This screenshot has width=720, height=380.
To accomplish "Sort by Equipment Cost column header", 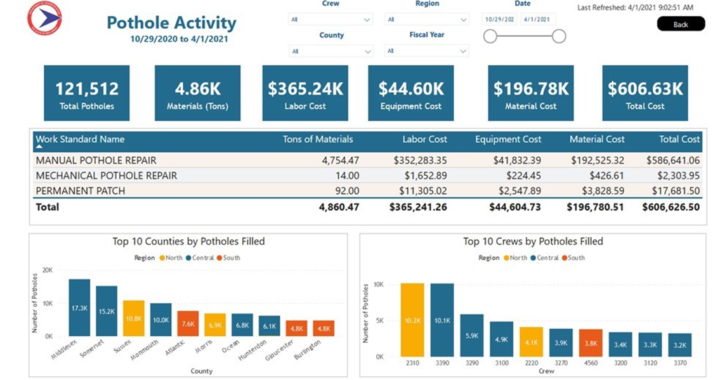I will point(508,139).
